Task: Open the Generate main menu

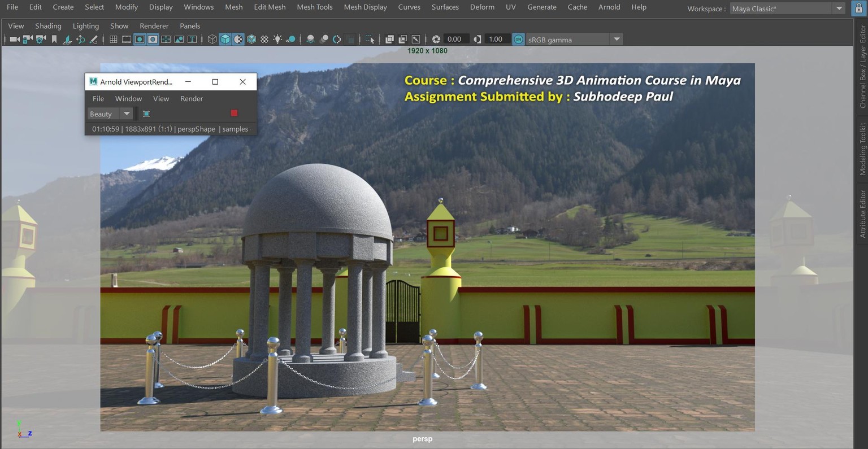Action: (x=542, y=7)
